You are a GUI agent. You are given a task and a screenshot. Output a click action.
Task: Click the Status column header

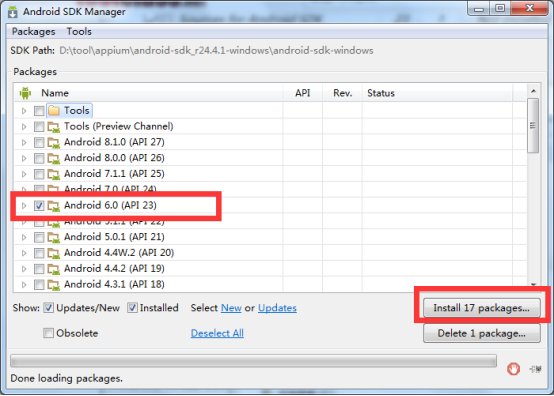click(x=437, y=93)
